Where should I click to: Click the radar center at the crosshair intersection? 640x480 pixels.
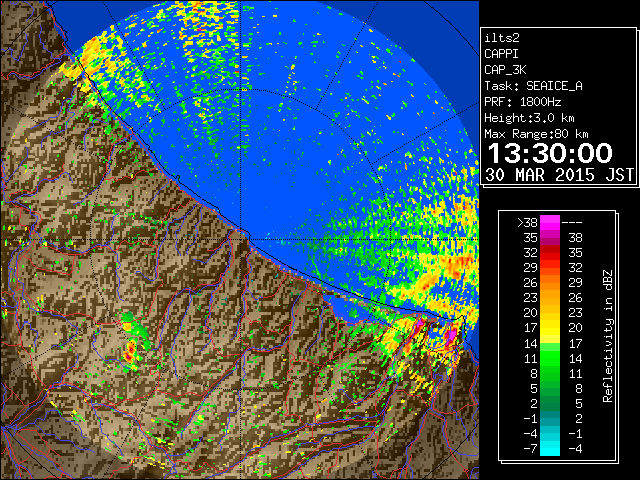[x=240, y=239]
